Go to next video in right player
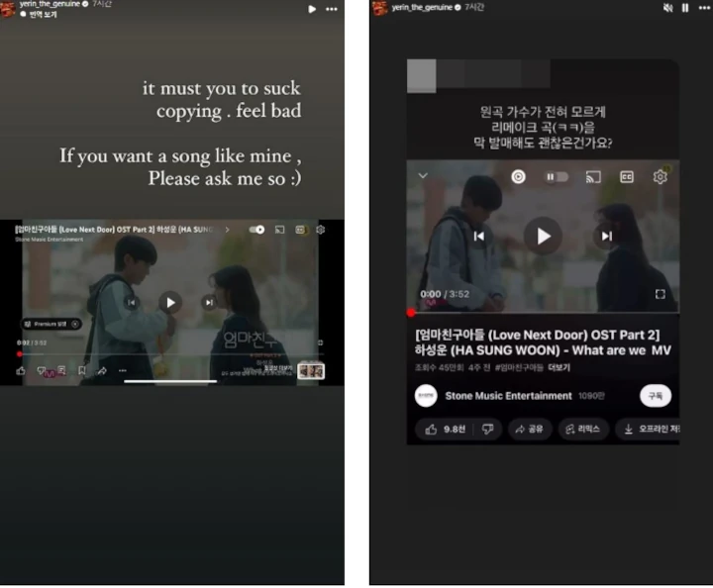 (x=607, y=237)
